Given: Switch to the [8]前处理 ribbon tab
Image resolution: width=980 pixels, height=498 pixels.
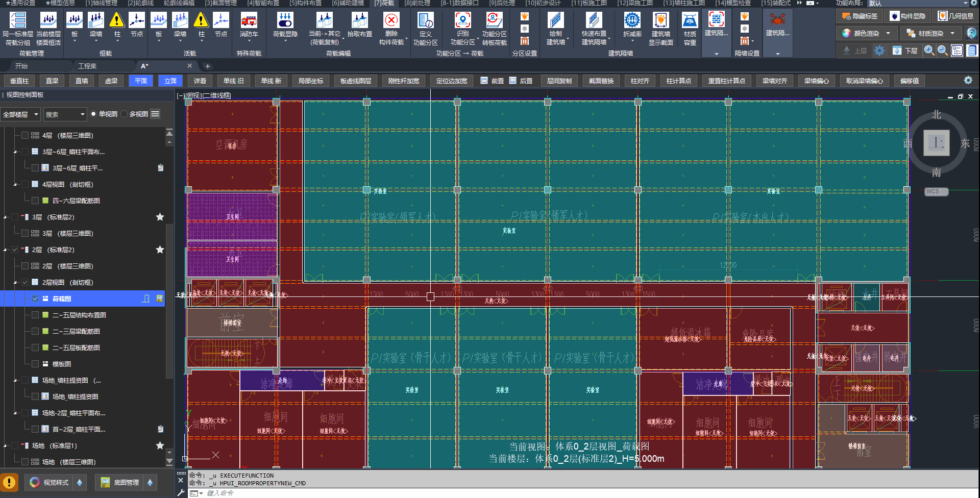Looking at the screenshot, I should [417, 3].
